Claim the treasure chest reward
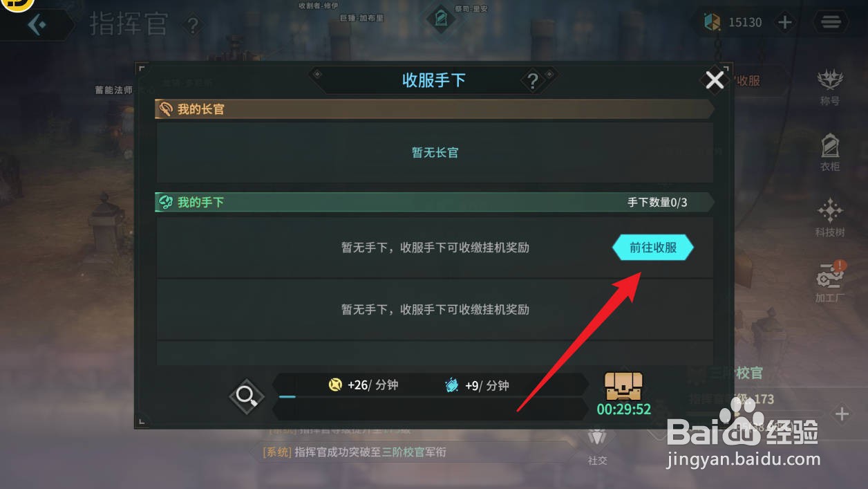Image resolution: width=868 pixels, height=489 pixels. tap(623, 387)
